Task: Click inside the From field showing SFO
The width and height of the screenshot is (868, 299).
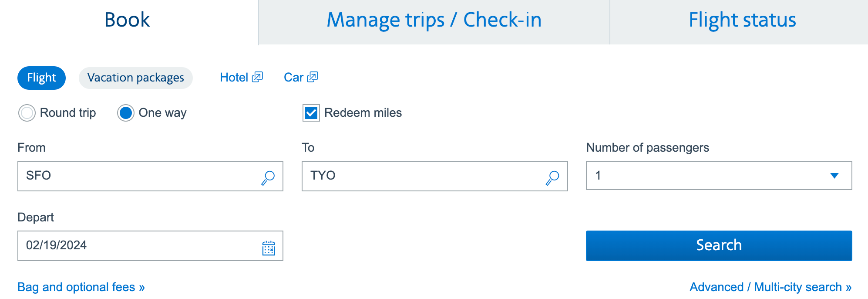Action: coord(131,176)
